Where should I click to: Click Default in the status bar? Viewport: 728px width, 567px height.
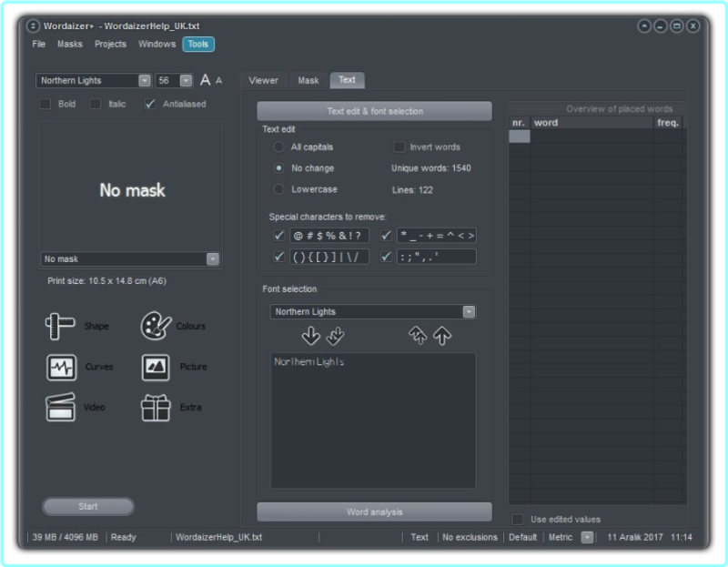pos(522,537)
